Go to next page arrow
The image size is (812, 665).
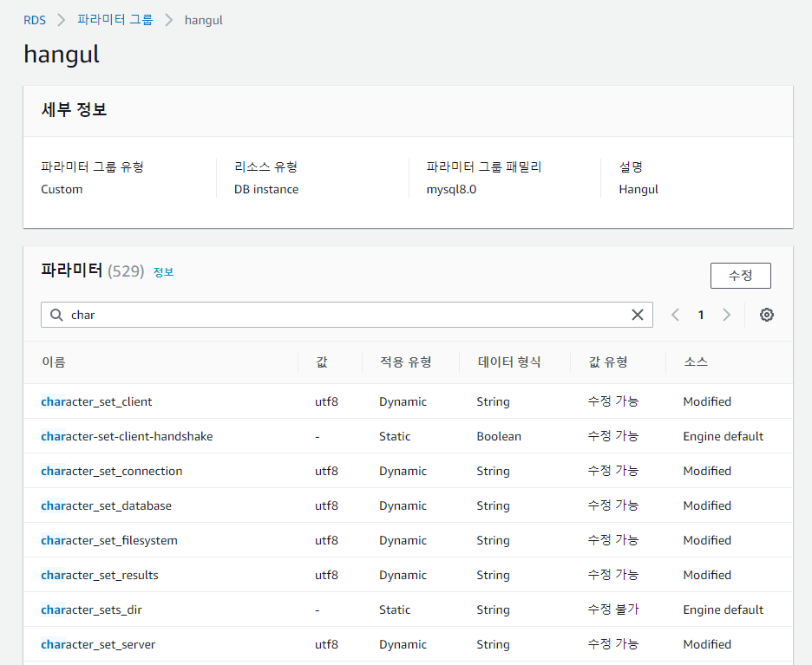(727, 315)
